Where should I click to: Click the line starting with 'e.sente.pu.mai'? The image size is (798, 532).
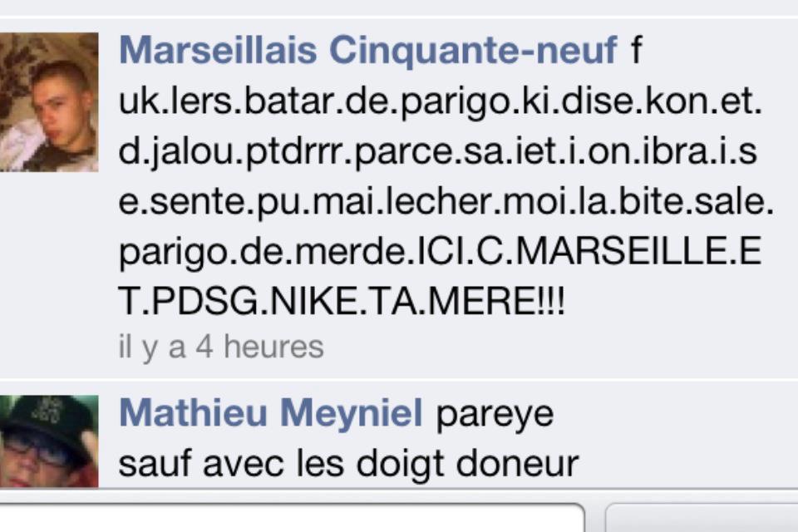coord(446,202)
